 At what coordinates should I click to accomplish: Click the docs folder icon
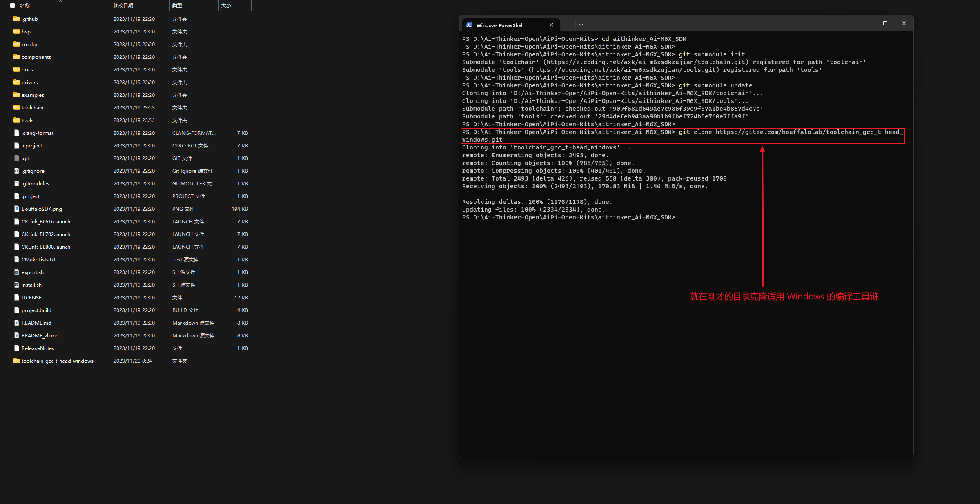(16, 69)
